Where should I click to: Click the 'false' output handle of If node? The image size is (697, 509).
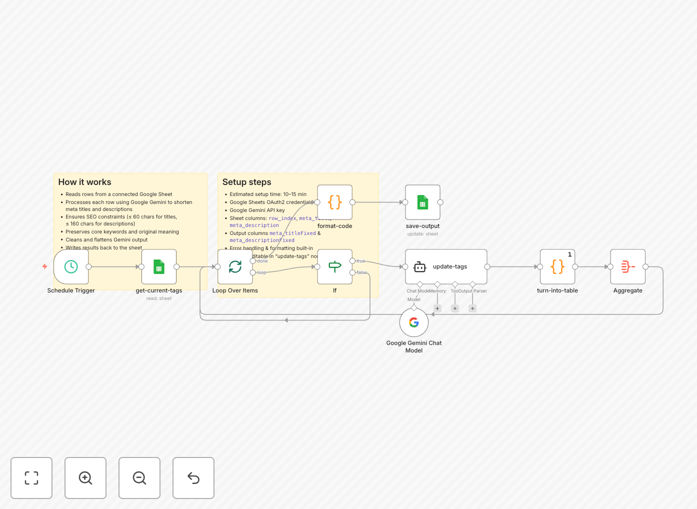click(x=353, y=273)
